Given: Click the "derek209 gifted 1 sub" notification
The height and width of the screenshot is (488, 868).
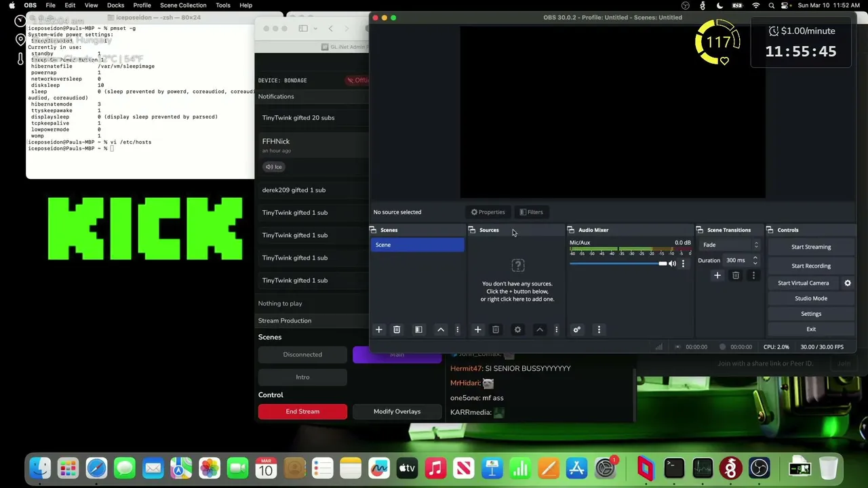Looking at the screenshot, I should coord(294,190).
